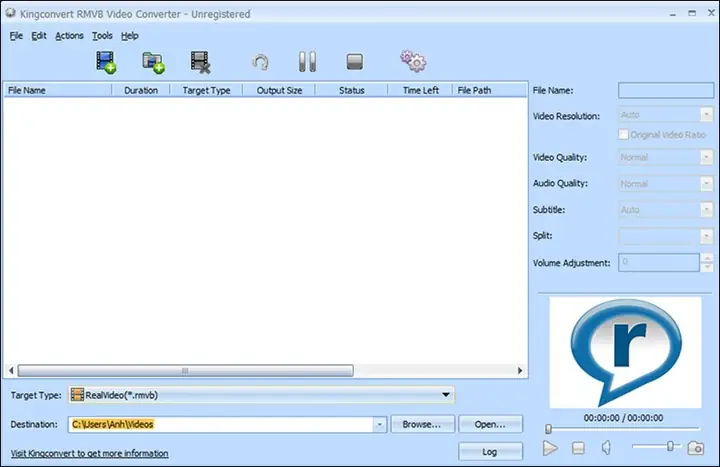Click the Output Size column header
Screen dimensions: 720x467
coord(279,90)
